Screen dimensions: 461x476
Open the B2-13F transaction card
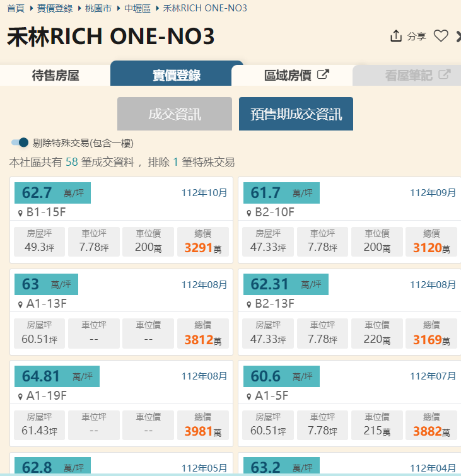tap(349, 312)
